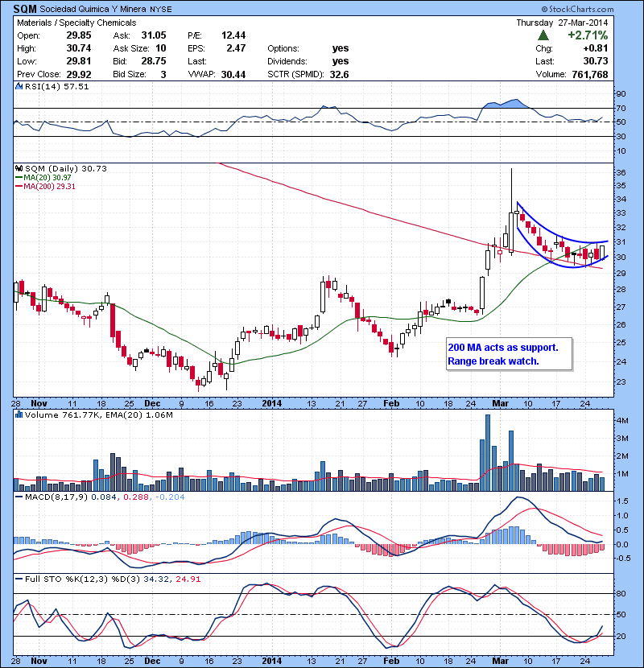Click the Ask Size value 10
The height and width of the screenshot is (668, 644).
pyautogui.click(x=161, y=48)
